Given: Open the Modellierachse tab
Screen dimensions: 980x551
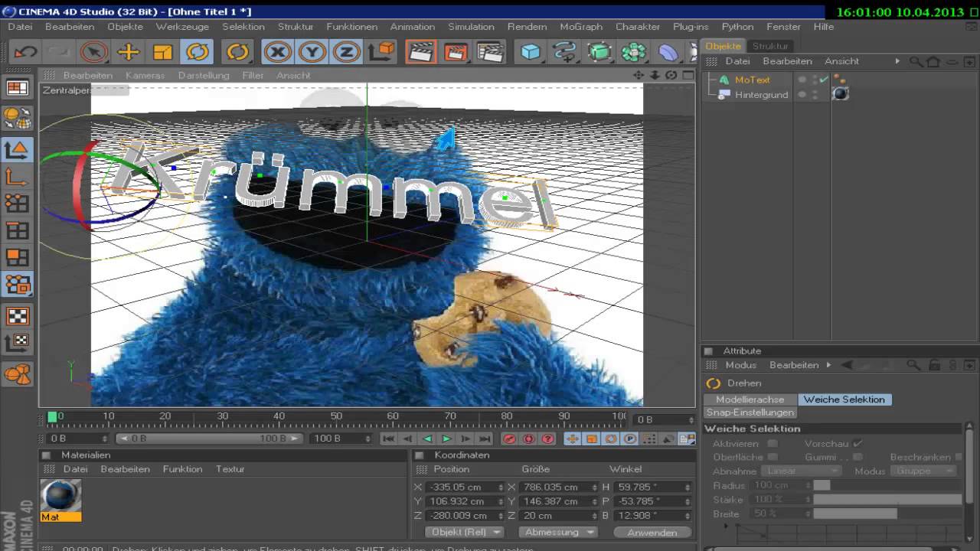Looking at the screenshot, I should click(750, 399).
